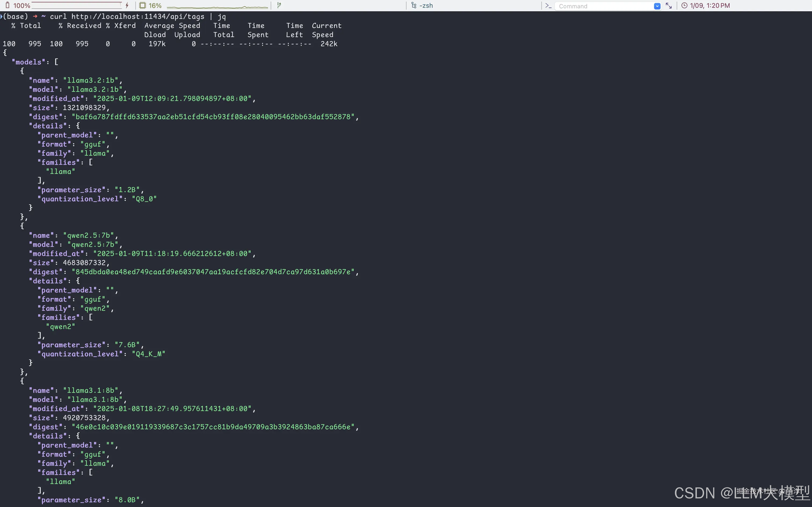Open the Command field dropdown arrow
812x507 pixels.
(x=657, y=6)
